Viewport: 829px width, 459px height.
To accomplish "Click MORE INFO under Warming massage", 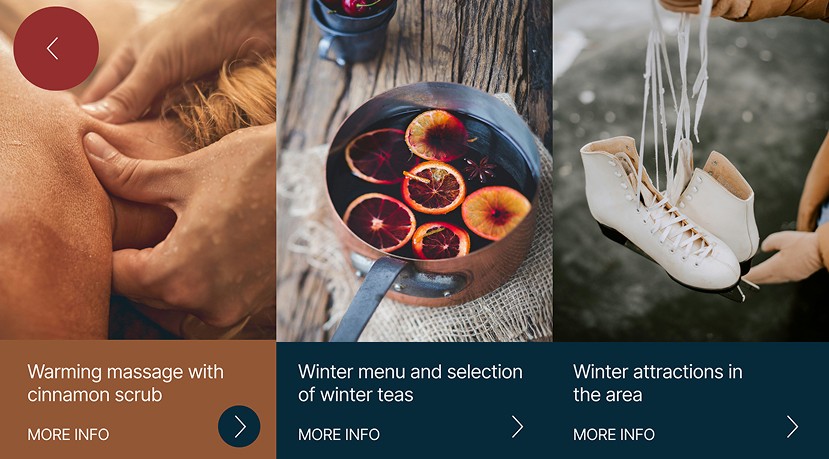I will [x=68, y=435].
